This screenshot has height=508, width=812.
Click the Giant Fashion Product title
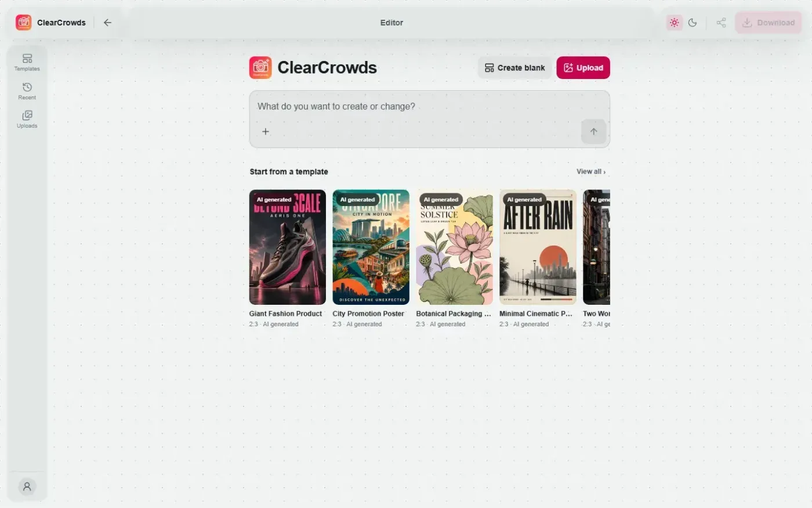click(285, 314)
